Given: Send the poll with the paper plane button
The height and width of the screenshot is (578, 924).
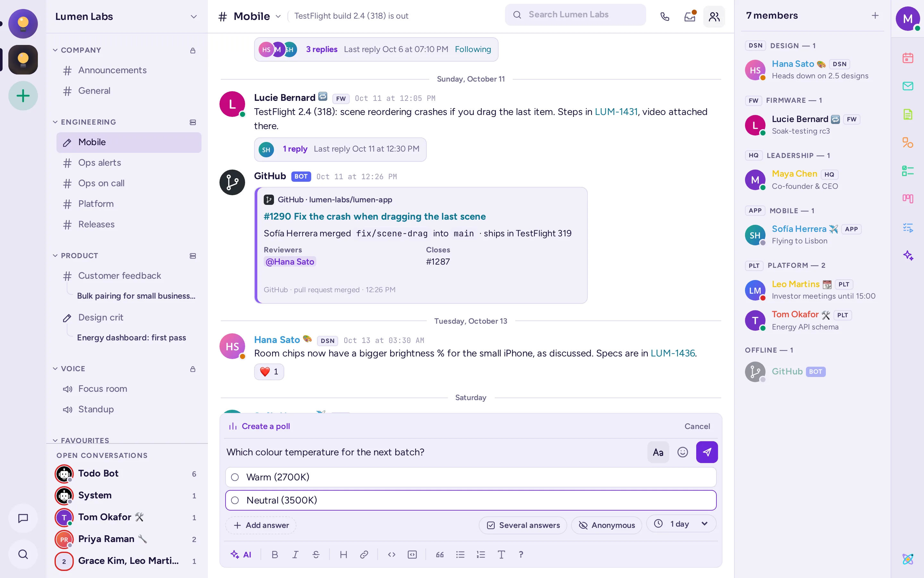Looking at the screenshot, I should (707, 452).
